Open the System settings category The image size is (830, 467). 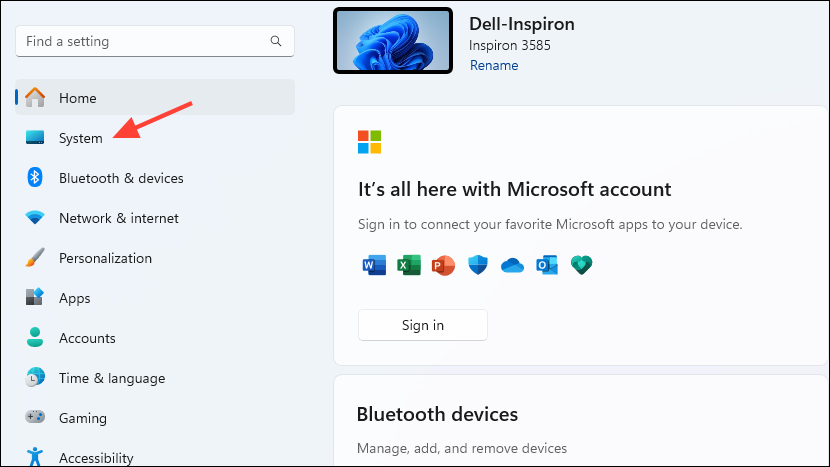point(80,138)
